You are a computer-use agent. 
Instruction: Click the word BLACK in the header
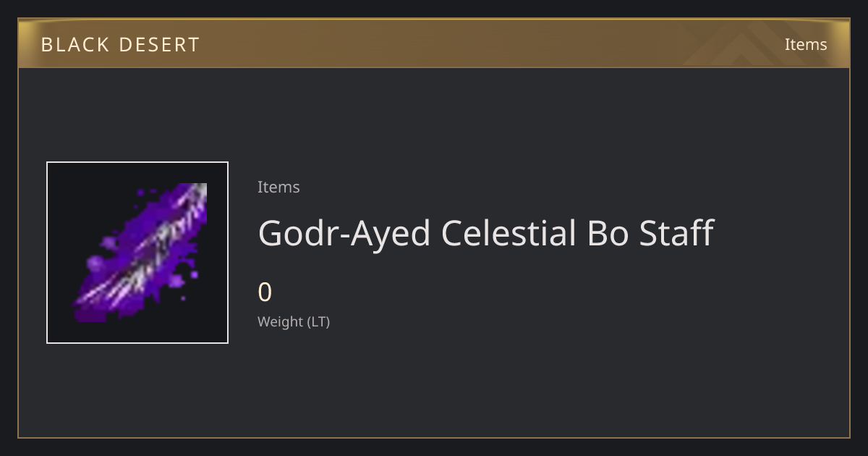[x=75, y=44]
